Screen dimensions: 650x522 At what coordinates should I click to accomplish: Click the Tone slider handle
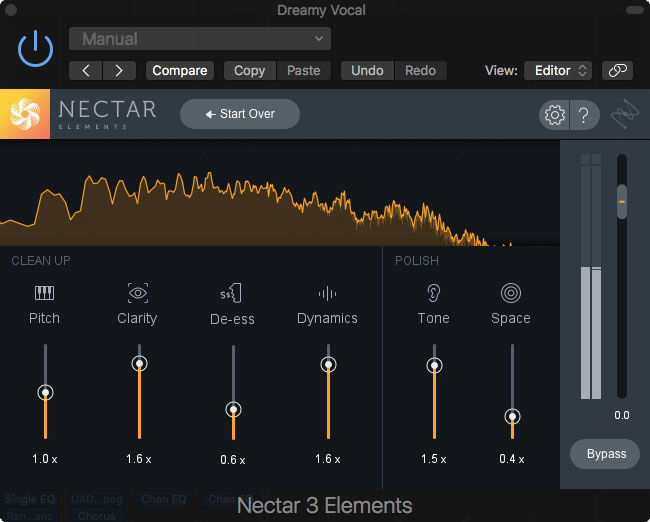(x=434, y=365)
